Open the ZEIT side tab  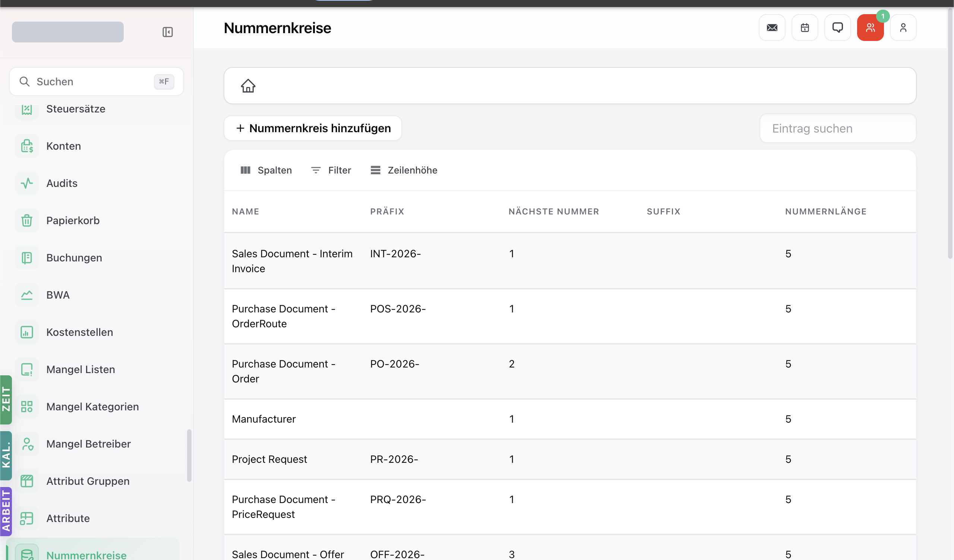click(6, 400)
